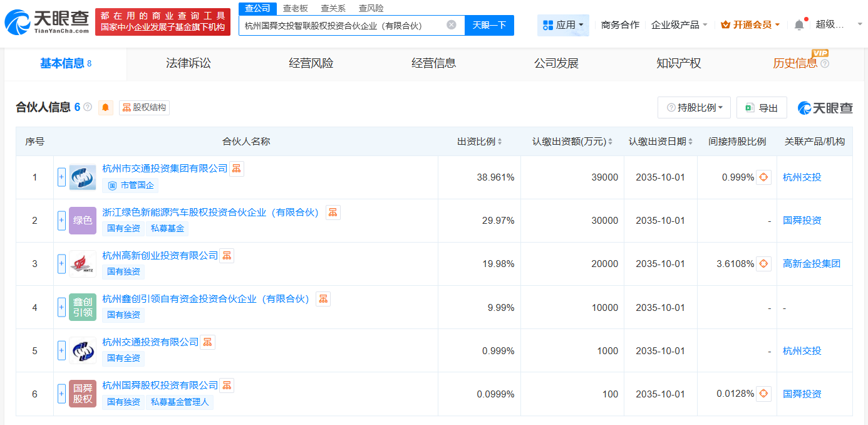This screenshot has width=868, height=425.
Task: Click the notification bell in header
Action: [x=798, y=25]
